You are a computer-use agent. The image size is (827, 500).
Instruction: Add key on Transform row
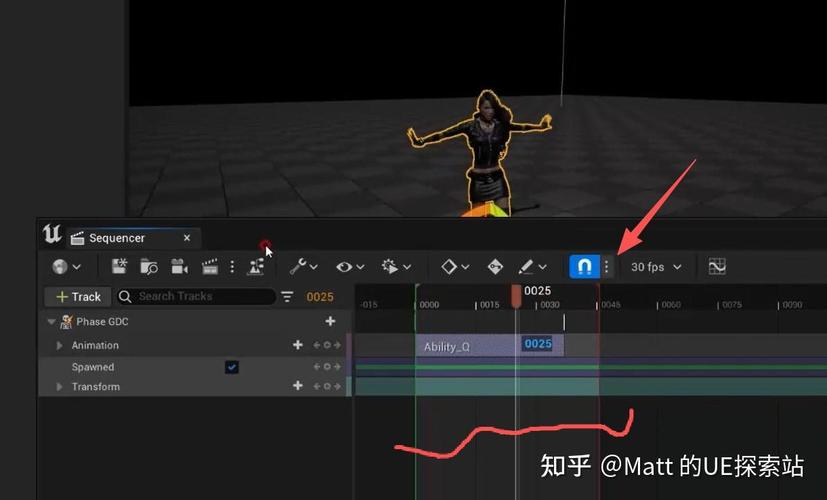pos(327,387)
